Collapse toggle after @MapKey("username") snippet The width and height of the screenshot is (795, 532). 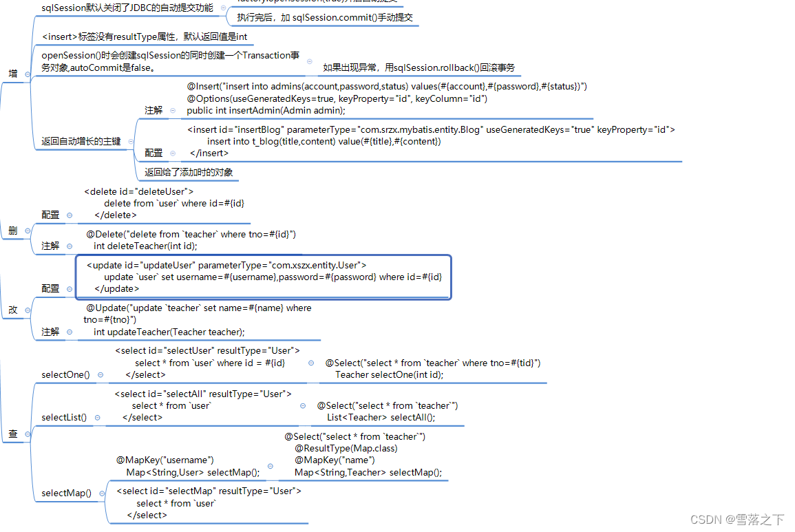click(271, 466)
